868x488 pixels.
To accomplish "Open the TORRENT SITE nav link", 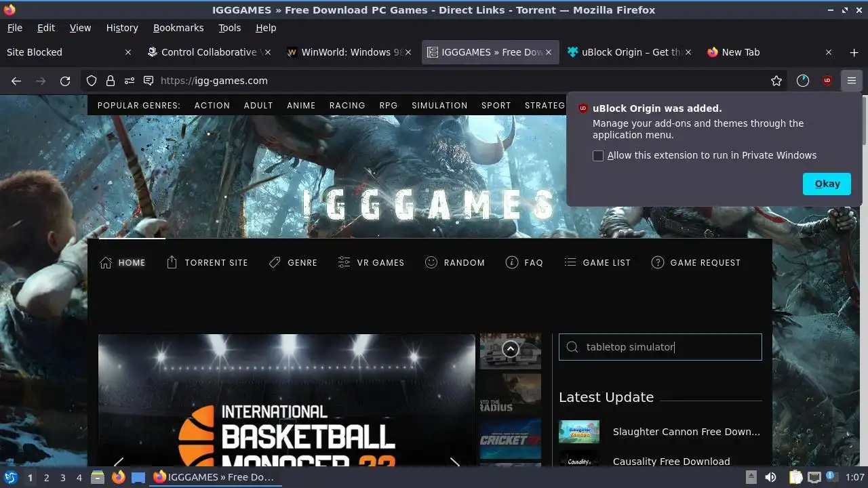I will tap(208, 262).
